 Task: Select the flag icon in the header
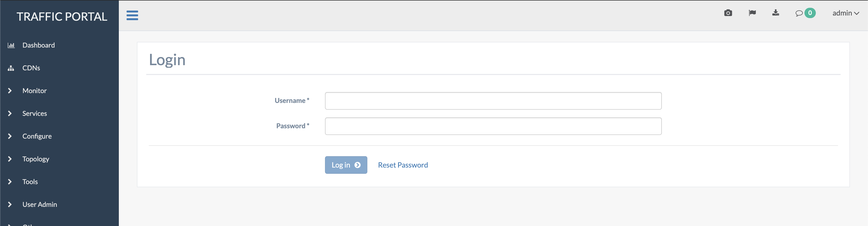click(752, 13)
